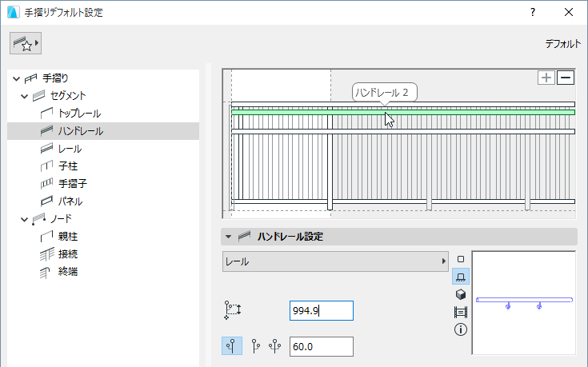Select the 2D symbol preview icon
This screenshot has height=367, width=588.
click(461, 259)
